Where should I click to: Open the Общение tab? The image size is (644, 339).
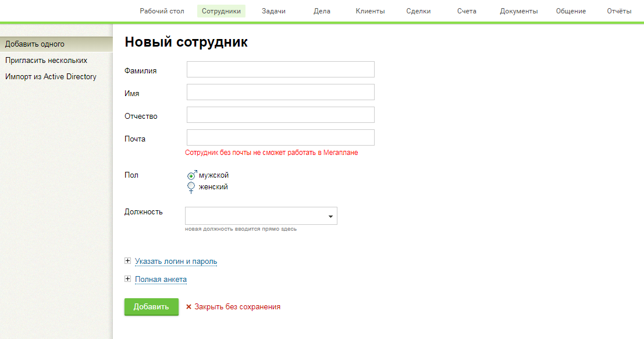[571, 11]
